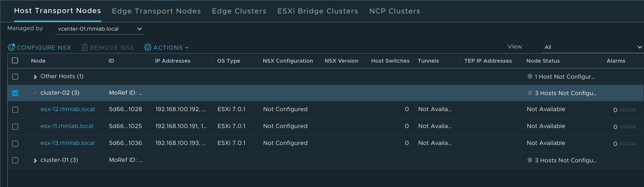Viewport: 644px width, 187px height.
Task: Click status dot for Other Hosts row
Action: point(530,76)
